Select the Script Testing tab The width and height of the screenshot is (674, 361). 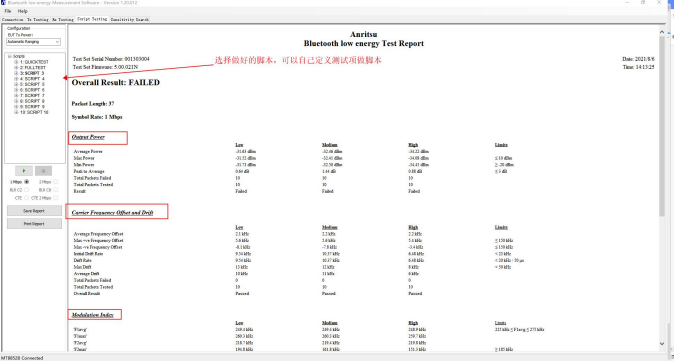(92, 19)
